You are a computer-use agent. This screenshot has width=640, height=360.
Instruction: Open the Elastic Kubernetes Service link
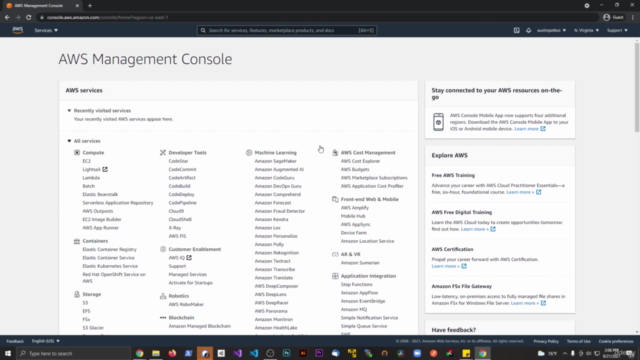pyautogui.click(x=110, y=266)
